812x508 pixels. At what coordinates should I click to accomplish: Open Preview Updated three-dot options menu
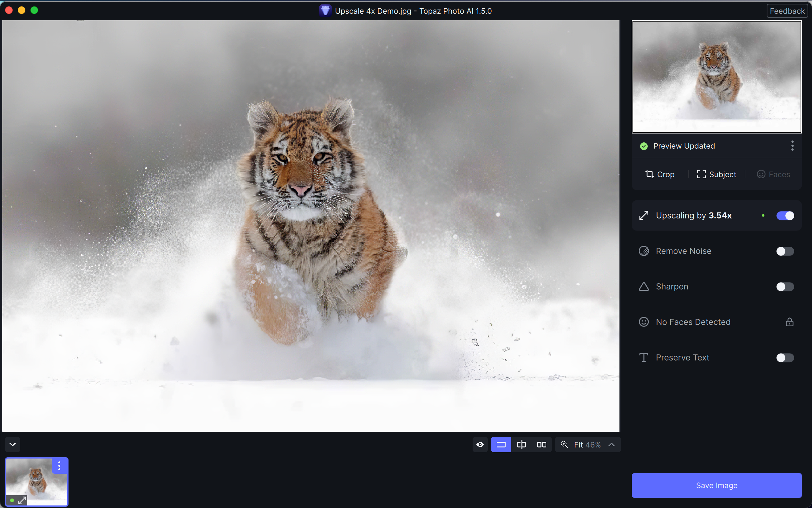click(x=792, y=146)
